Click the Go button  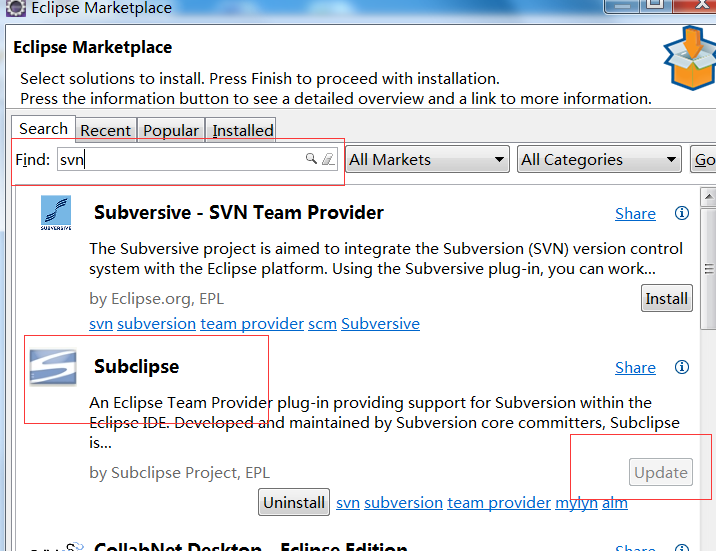704,159
